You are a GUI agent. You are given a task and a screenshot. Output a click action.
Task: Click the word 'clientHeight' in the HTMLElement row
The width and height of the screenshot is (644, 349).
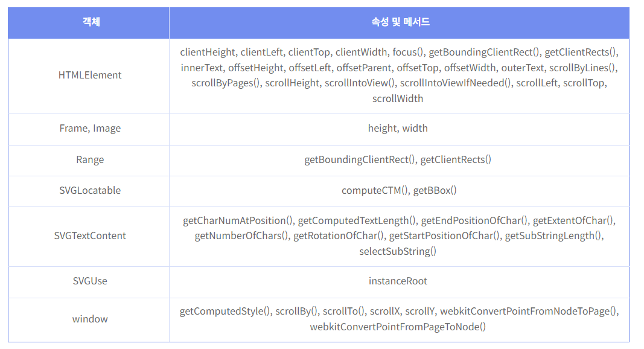(208, 52)
